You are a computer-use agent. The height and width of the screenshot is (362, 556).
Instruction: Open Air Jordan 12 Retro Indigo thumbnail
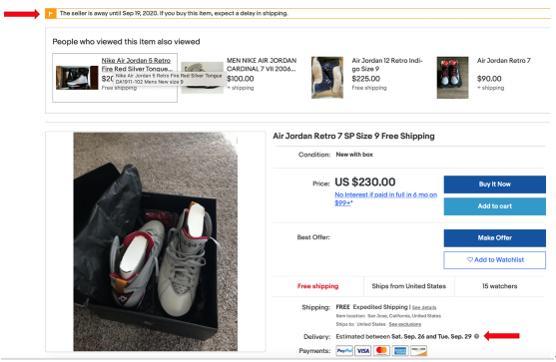327,77
